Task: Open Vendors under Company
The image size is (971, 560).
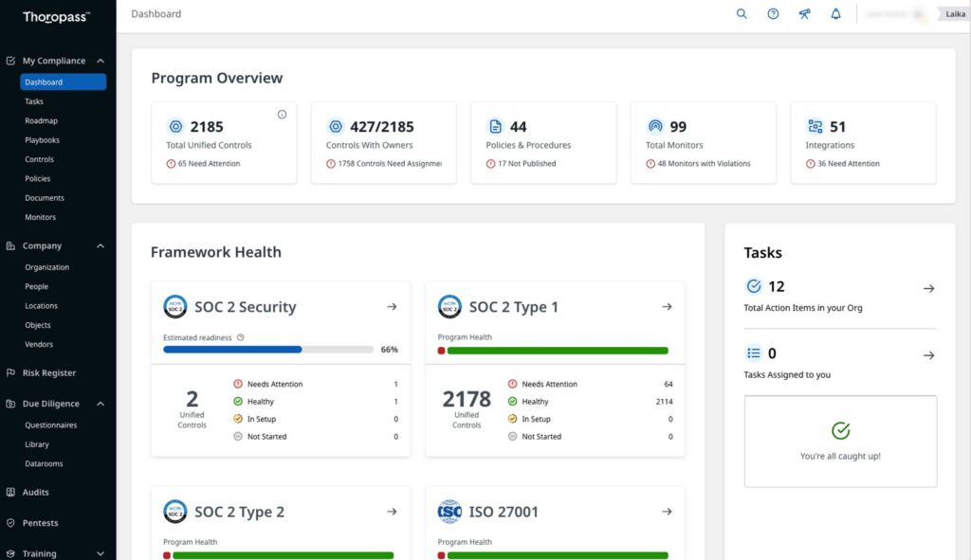Action: pyautogui.click(x=39, y=345)
